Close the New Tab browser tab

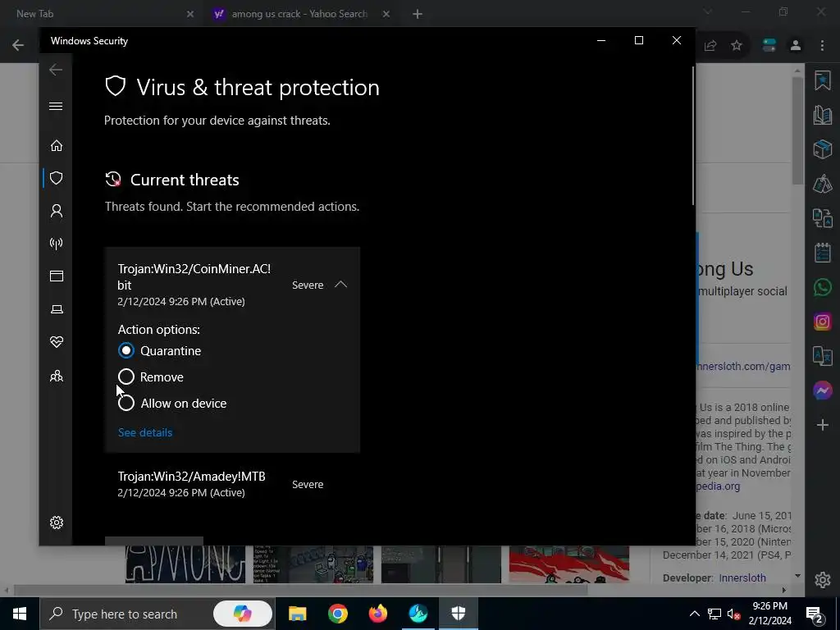pyautogui.click(x=190, y=15)
